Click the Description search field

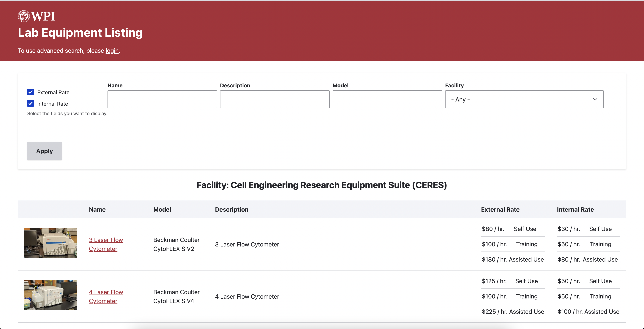pos(274,99)
